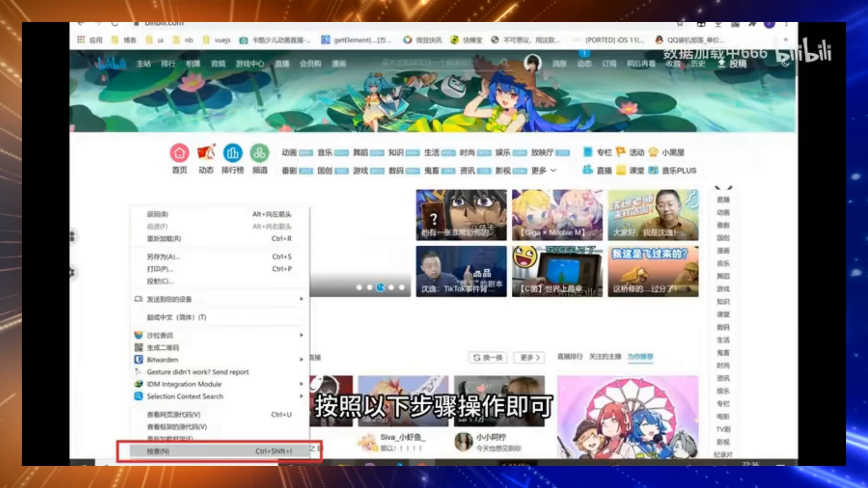Switch to the 直播排行 tab

[x=570, y=357]
